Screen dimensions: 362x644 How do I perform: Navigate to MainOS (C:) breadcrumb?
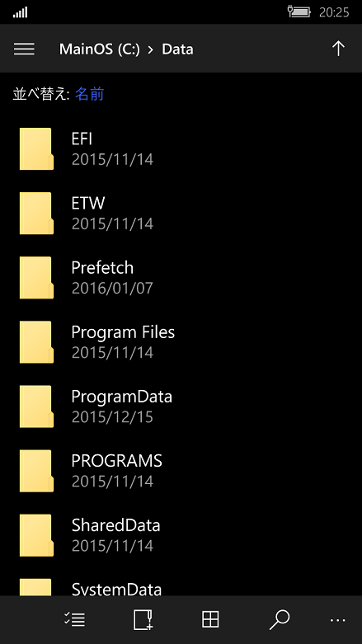pyautogui.click(x=100, y=49)
